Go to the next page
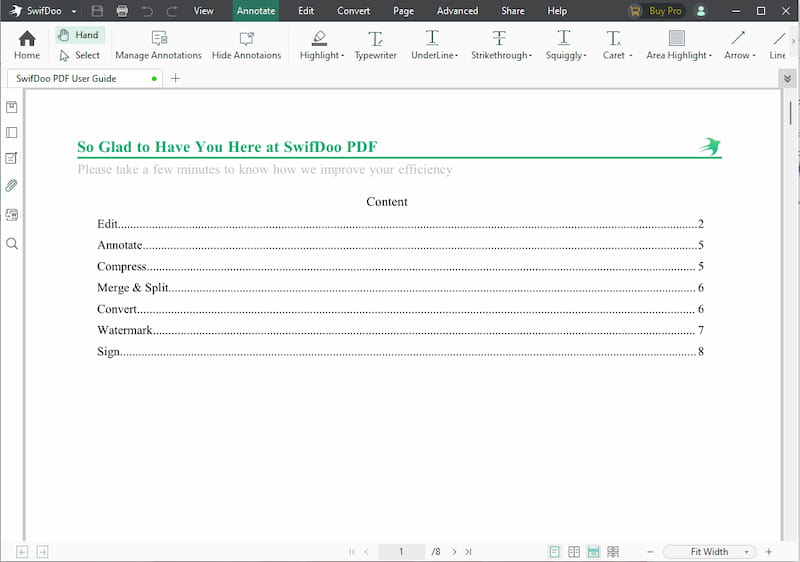The width and height of the screenshot is (800, 562). [454, 551]
